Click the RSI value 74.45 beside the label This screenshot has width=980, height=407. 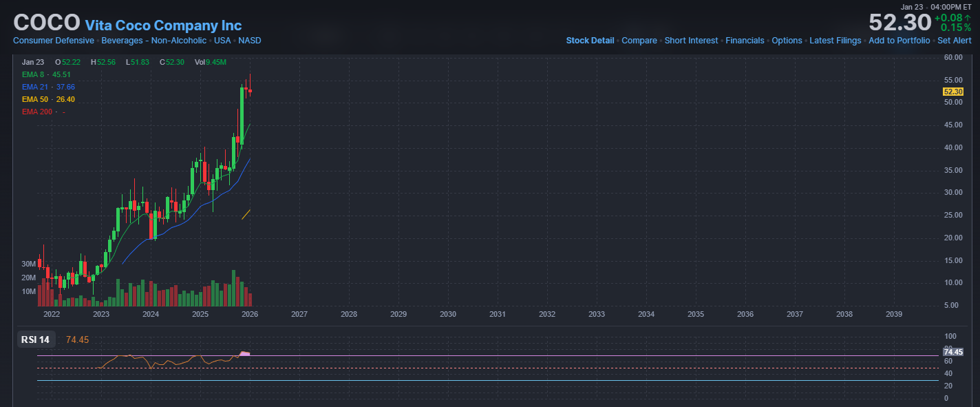77,340
